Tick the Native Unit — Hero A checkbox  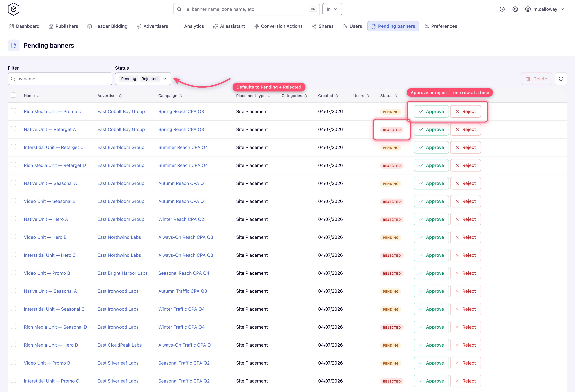coord(13,219)
